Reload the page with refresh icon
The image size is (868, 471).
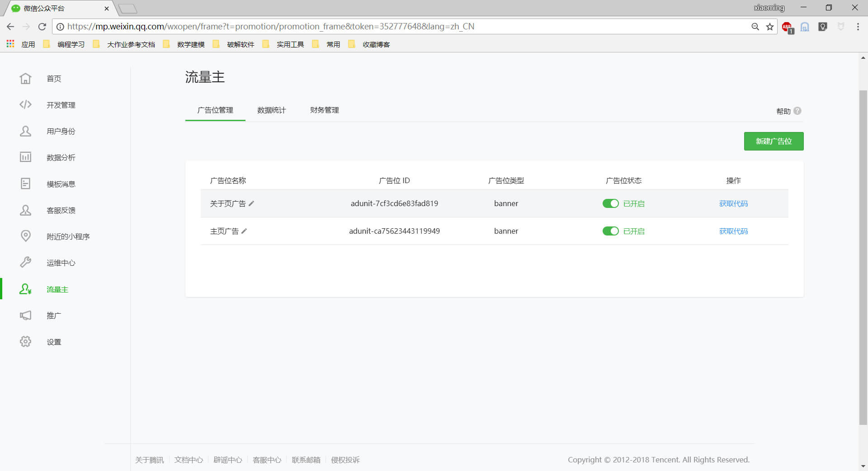tap(42, 27)
